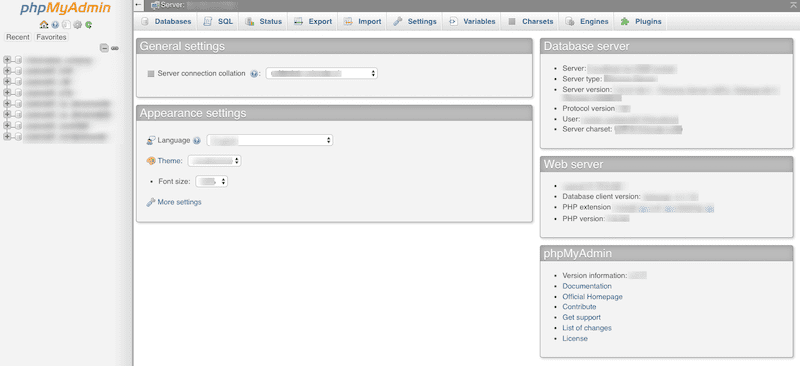
Task: Reload the navigation panel with the green arrow
Action: click(89, 25)
